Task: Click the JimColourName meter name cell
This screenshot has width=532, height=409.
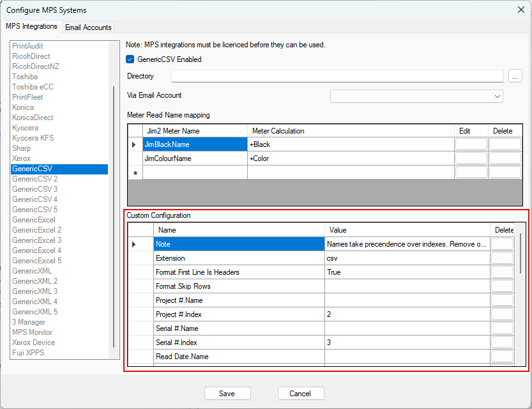Action: [195, 158]
